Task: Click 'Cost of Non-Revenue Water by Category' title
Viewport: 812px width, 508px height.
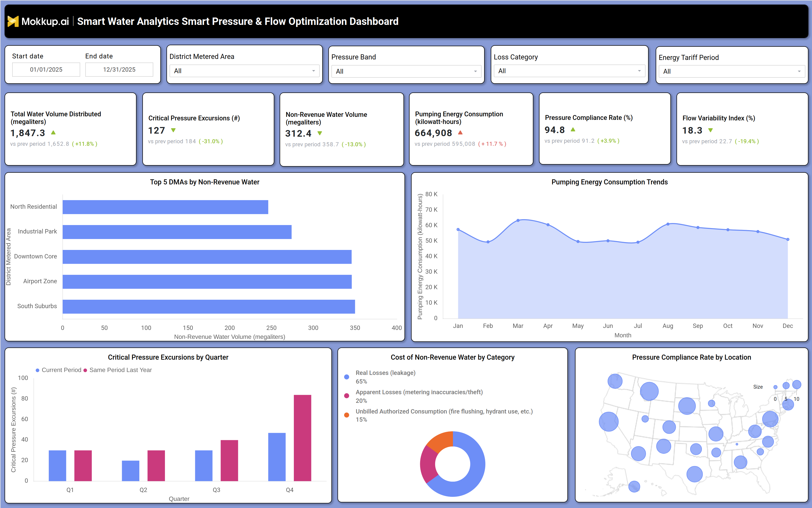Action: click(452, 357)
